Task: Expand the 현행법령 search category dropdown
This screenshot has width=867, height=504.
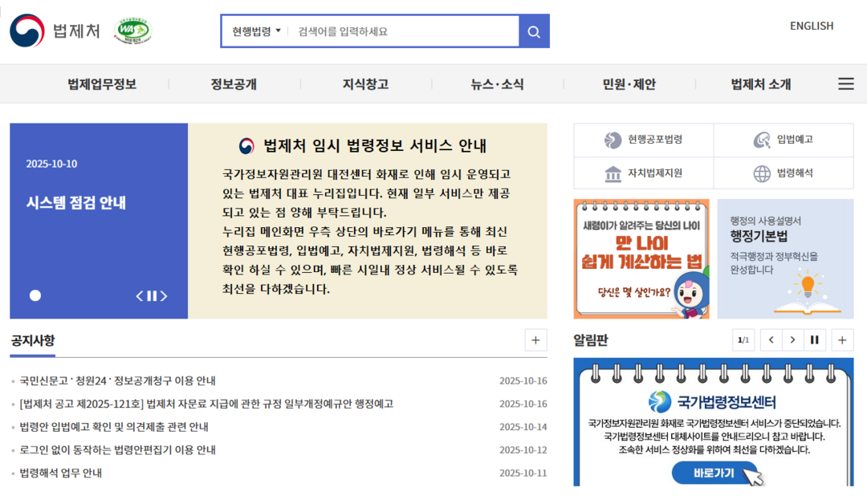Action: pos(256,31)
